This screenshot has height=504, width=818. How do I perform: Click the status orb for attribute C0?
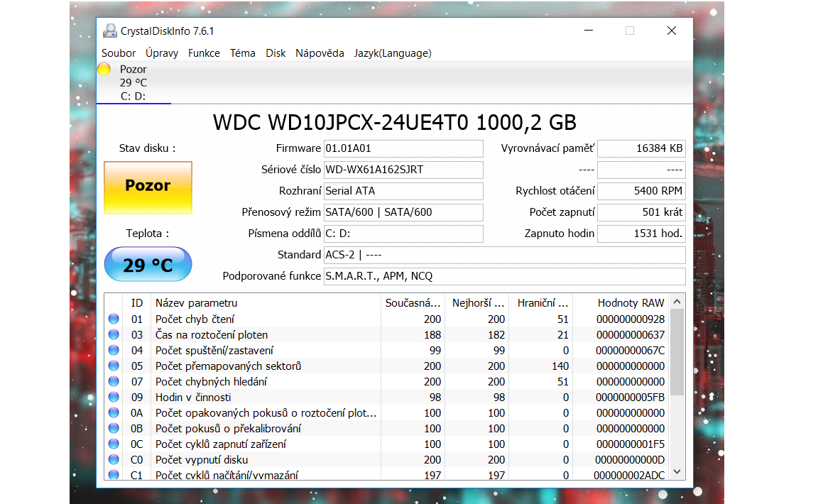click(114, 460)
